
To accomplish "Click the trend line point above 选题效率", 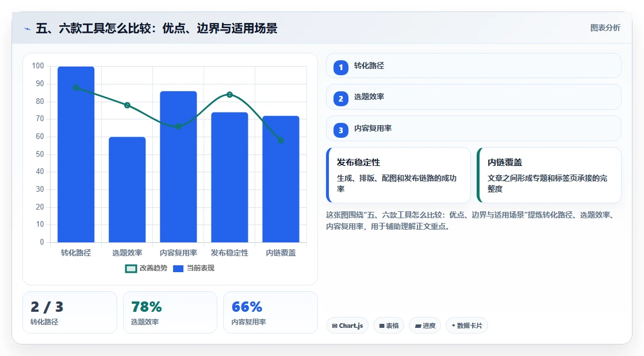I will pyautogui.click(x=127, y=105).
